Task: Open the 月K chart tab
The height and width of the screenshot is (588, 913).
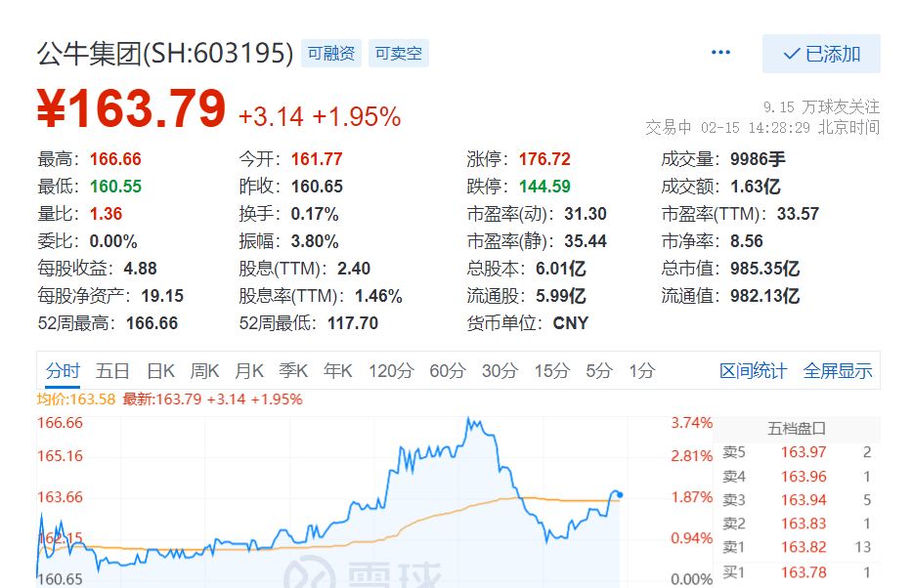Action: pyautogui.click(x=249, y=371)
